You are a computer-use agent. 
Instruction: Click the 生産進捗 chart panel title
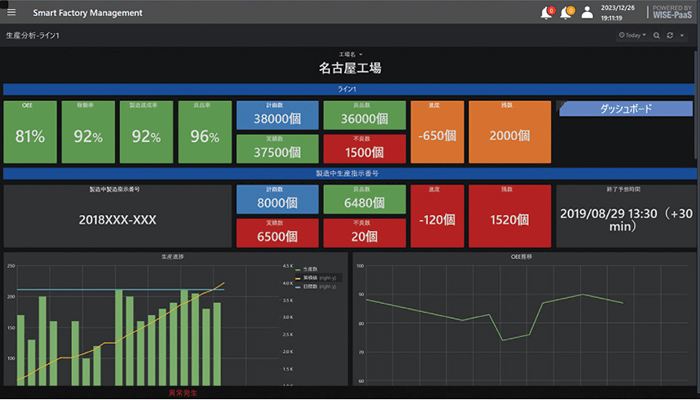pos(174,257)
